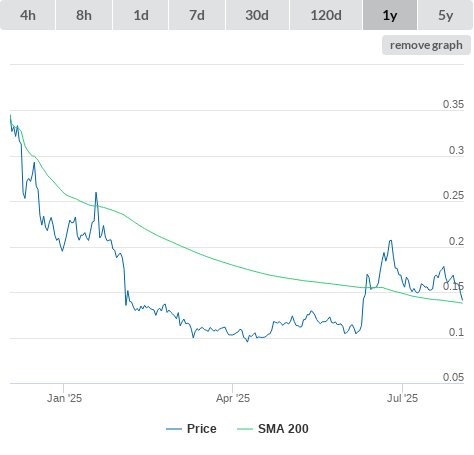Image resolution: width=474 pixels, height=455 pixels.
Task: Click the 0.05 y-axis label
Action: point(453,377)
